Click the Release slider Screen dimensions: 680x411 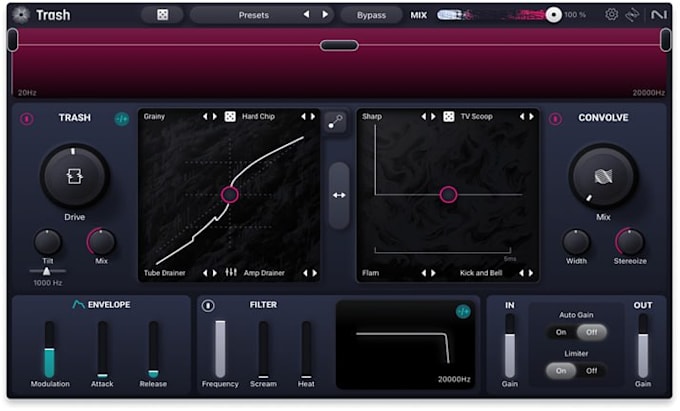[153, 349]
